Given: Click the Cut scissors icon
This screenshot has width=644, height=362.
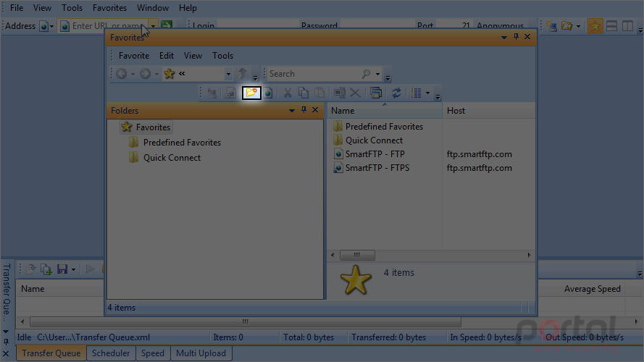Looking at the screenshot, I should [x=288, y=93].
